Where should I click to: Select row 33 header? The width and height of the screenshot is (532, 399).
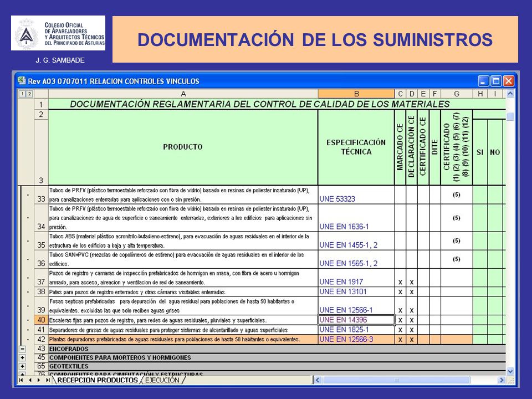[x=41, y=195]
